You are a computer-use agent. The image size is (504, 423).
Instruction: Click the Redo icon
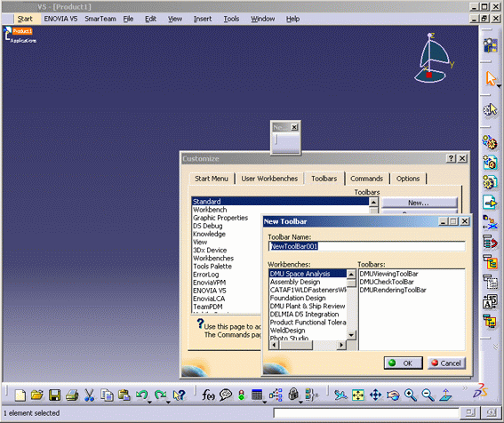pos(160,395)
